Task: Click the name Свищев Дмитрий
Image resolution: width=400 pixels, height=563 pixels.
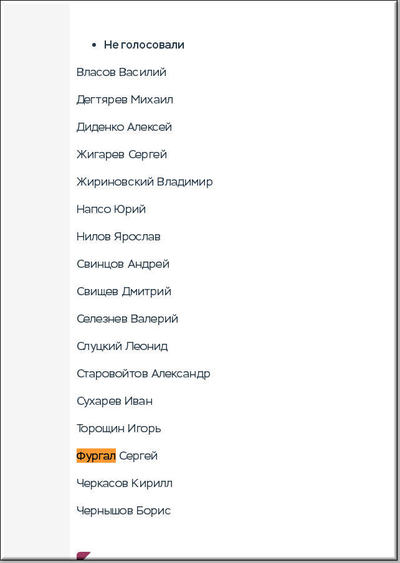Action: pos(124,291)
